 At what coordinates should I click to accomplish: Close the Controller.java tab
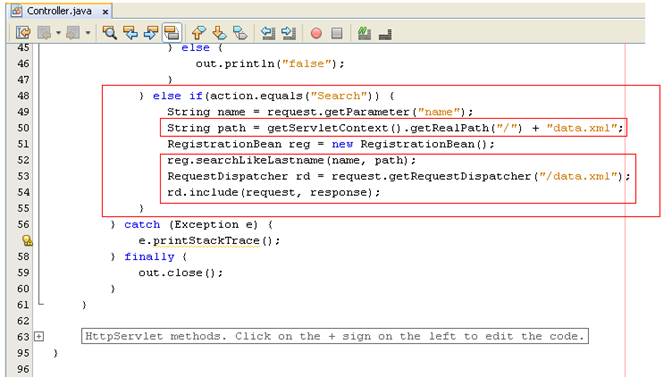(x=105, y=12)
